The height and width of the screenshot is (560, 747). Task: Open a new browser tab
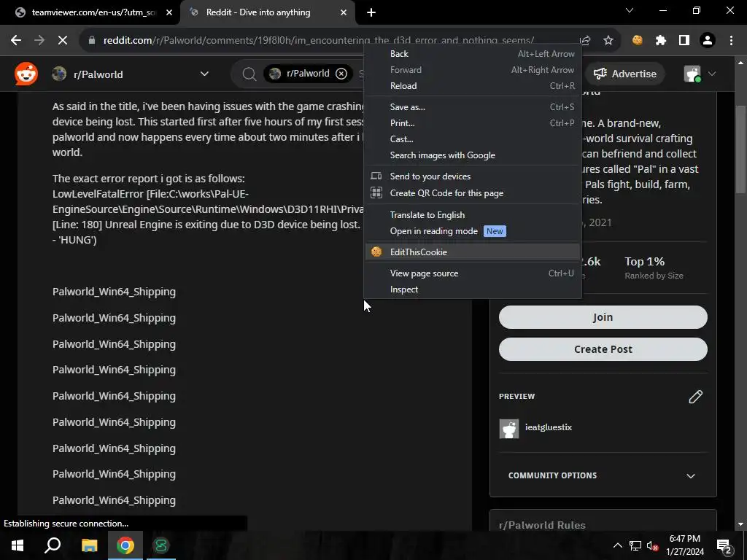pyautogui.click(x=371, y=12)
